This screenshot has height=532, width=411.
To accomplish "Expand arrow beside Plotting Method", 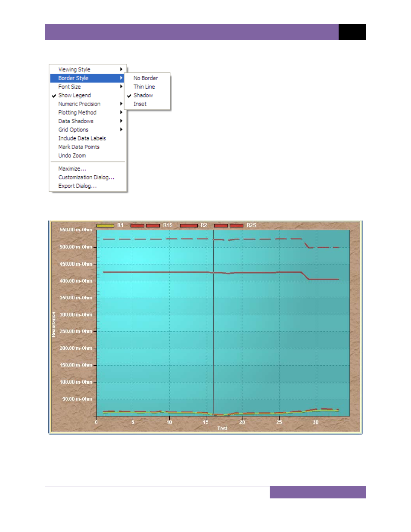I will coord(121,112).
